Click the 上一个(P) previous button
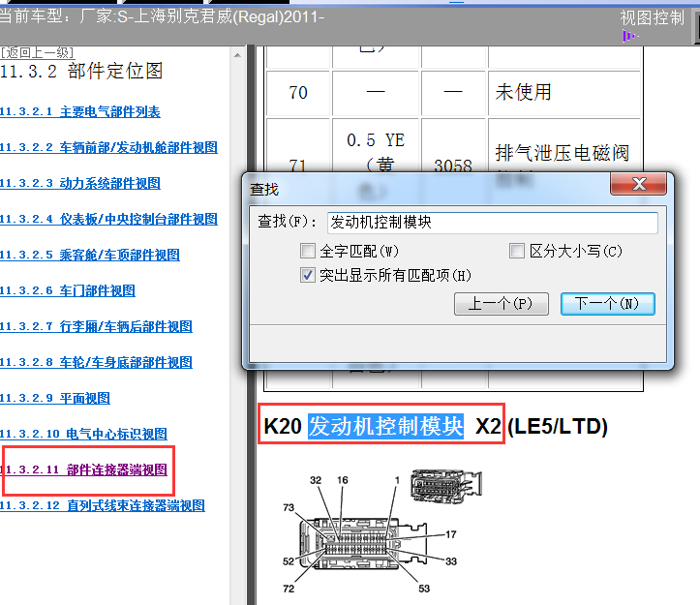This screenshot has width=700, height=605. click(x=502, y=304)
